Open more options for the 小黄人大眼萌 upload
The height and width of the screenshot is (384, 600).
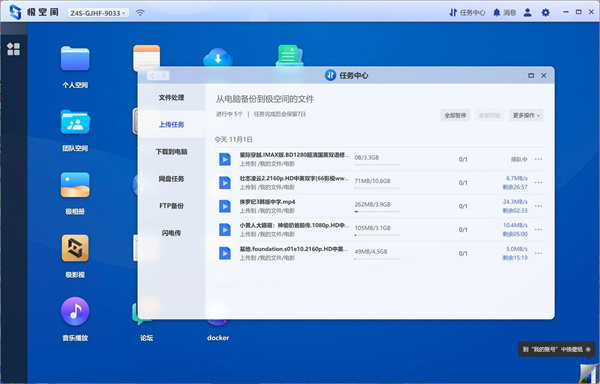tap(538, 229)
